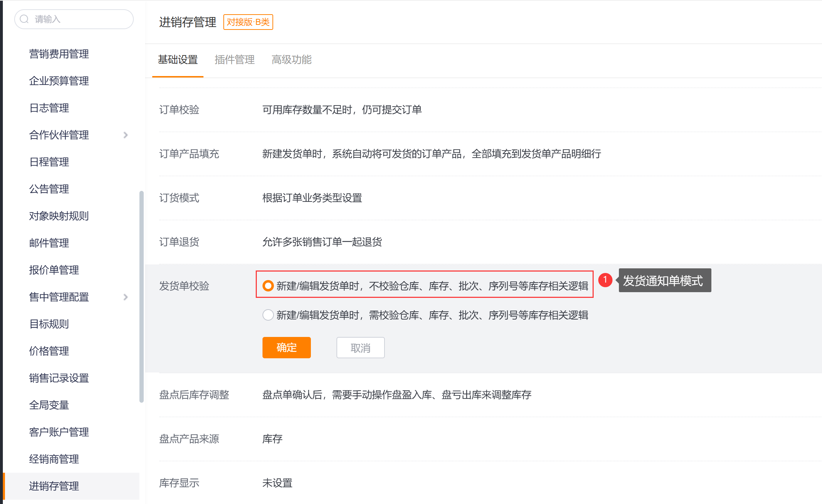The width and height of the screenshot is (822, 504).
Task: Go to 价格管理 menu item
Action: (x=49, y=351)
